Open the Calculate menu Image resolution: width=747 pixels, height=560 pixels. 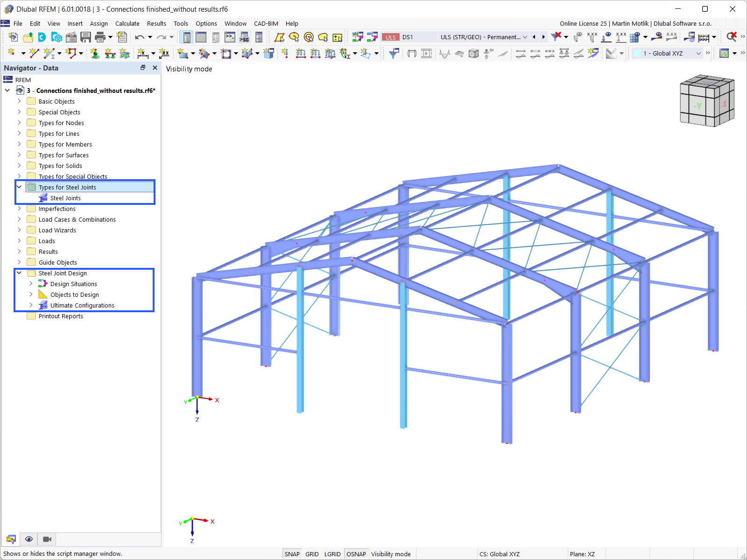tap(127, 23)
